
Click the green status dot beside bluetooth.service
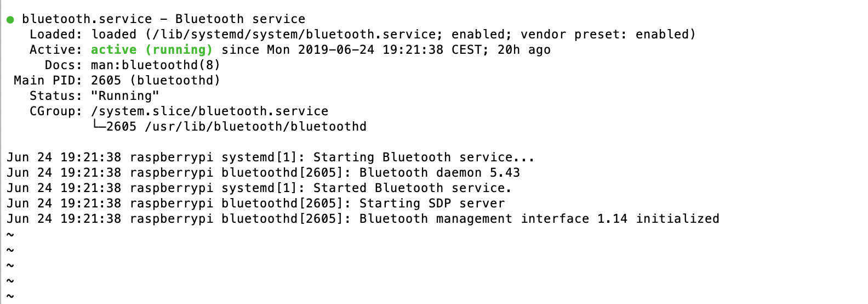[10, 20]
